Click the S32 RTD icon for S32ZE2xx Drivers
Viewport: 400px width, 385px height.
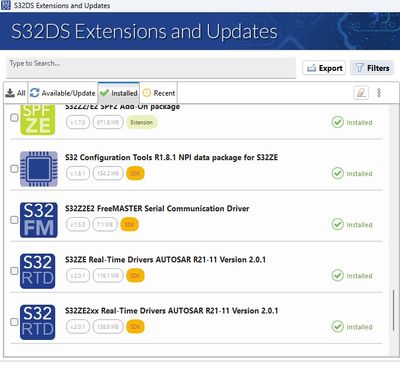tap(38, 322)
